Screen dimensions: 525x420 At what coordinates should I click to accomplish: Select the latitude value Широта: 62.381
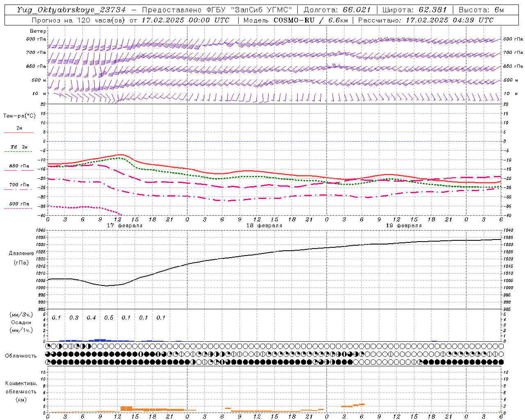pyautogui.click(x=414, y=10)
